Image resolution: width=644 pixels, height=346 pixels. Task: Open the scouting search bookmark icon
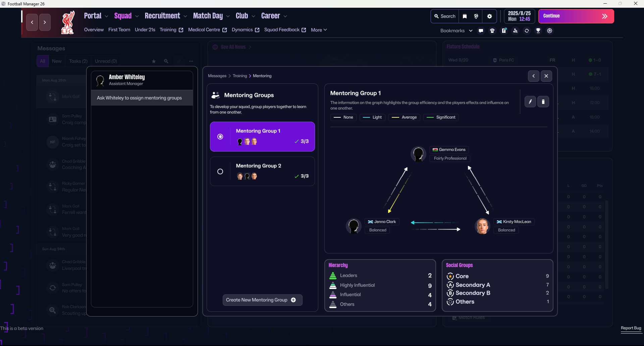pyautogui.click(x=516, y=31)
